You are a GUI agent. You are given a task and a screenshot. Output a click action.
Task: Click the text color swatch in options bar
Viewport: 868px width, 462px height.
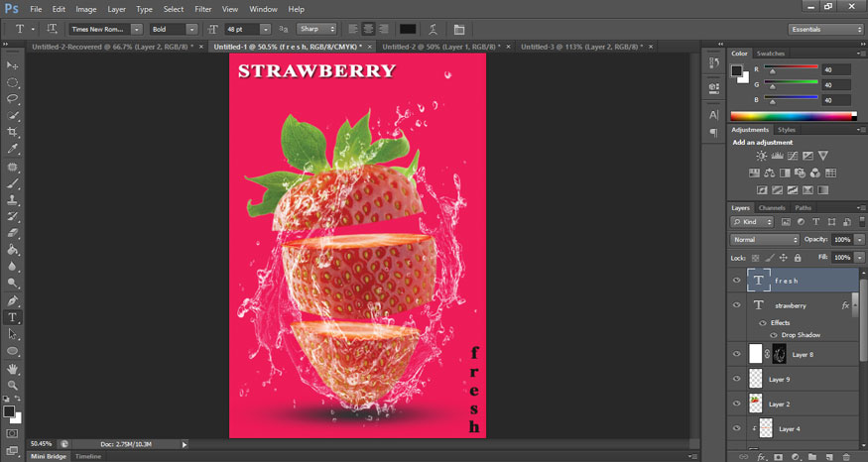coord(408,29)
